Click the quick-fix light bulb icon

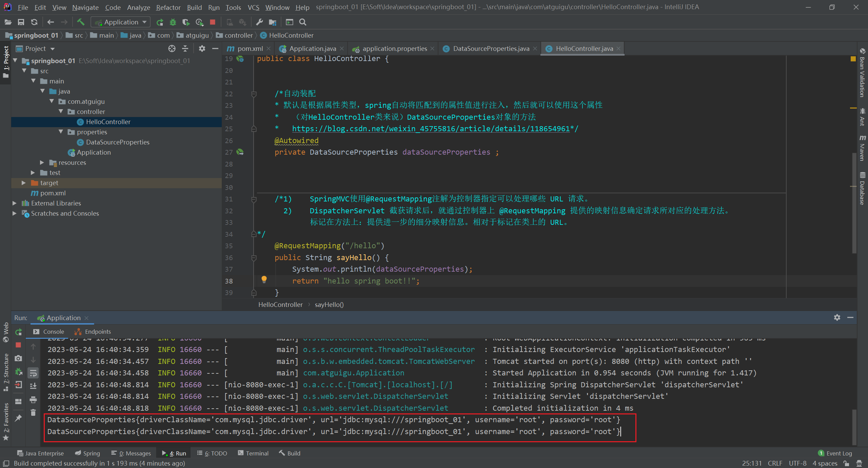tap(264, 279)
